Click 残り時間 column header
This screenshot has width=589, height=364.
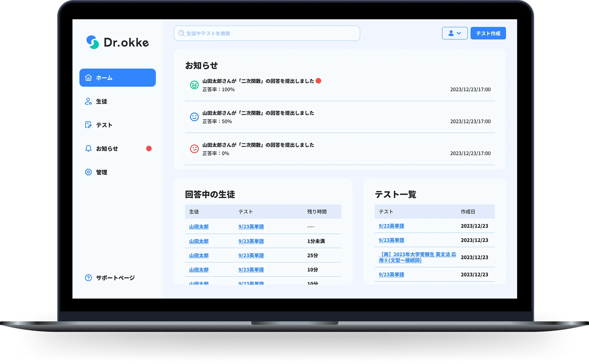[317, 212]
